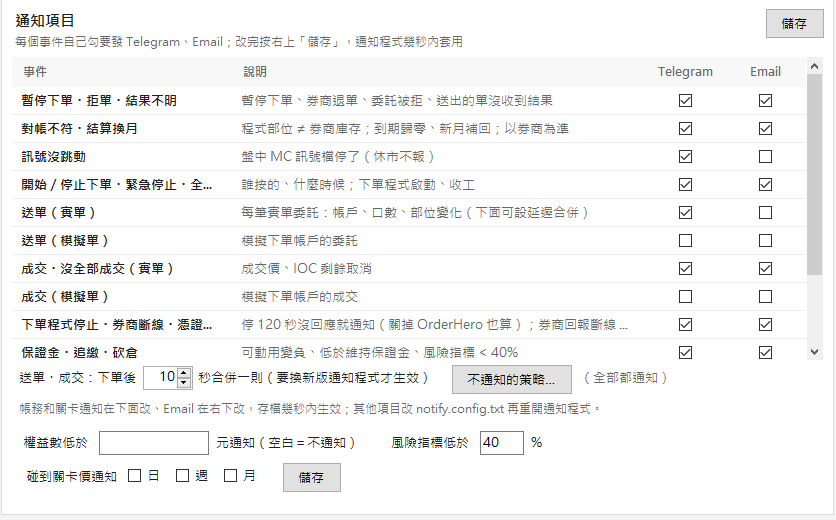836x520 pixels.
Task: Check Email for 成交（模擬單）
Action: coord(765,297)
